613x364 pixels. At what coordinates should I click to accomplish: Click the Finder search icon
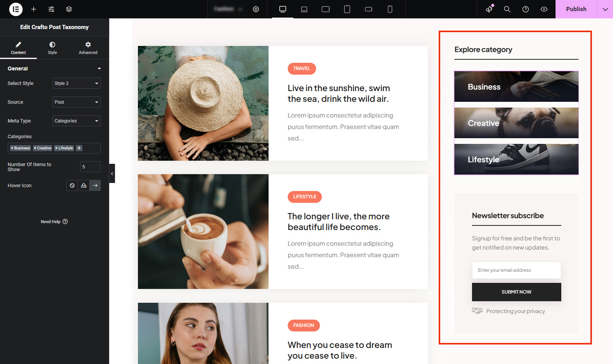tap(507, 9)
